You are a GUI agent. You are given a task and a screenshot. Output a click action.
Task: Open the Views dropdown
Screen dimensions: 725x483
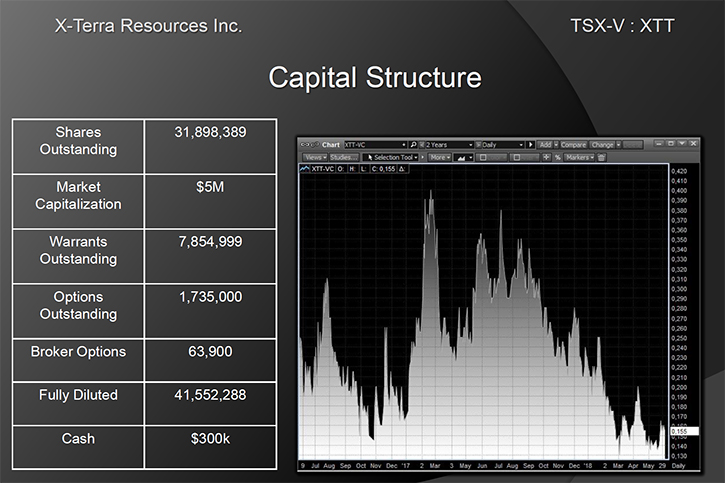[315, 157]
